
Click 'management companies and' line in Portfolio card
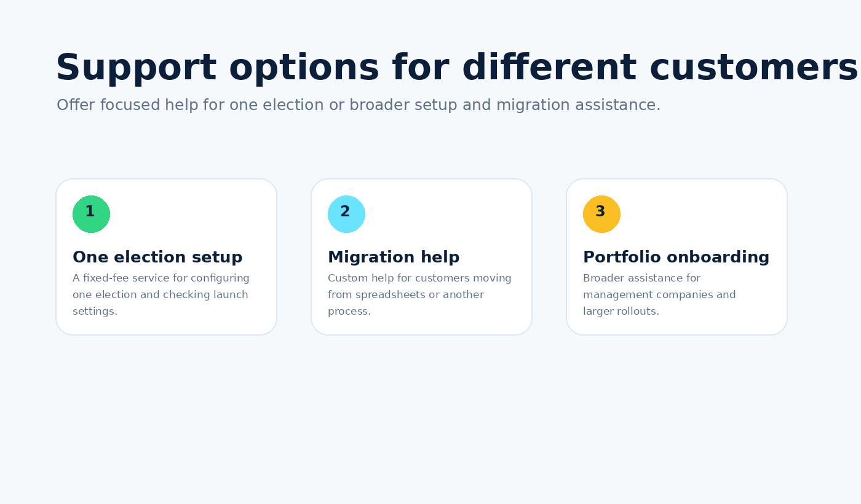pyautogui.click(x=659, y=295)
